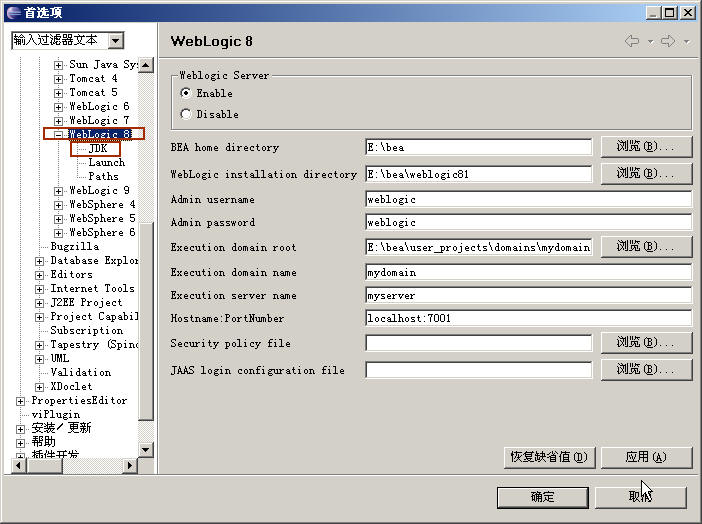Select the Enable radio button
The width and height of the screenshot is (702, 524).
186,93
